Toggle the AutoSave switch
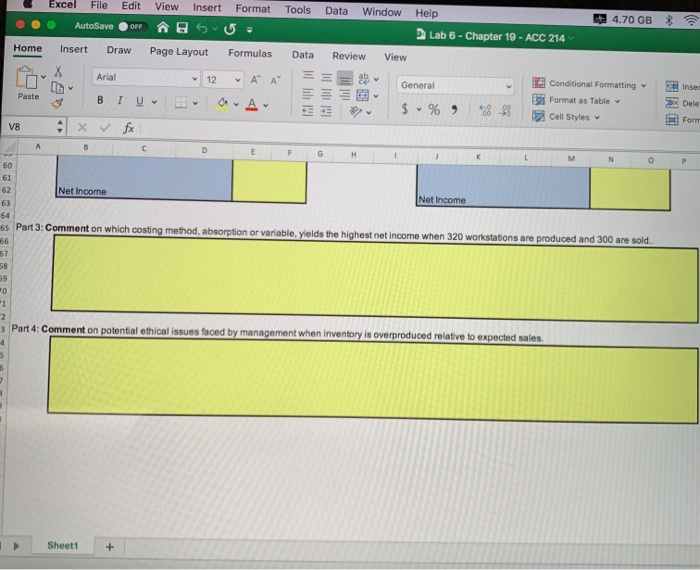The height and width of the screenshot is (570, 700). pos(131,26)
